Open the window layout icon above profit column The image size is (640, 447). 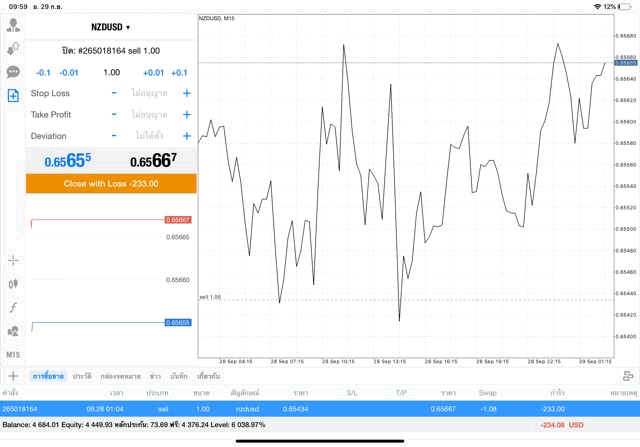[627, 376]
